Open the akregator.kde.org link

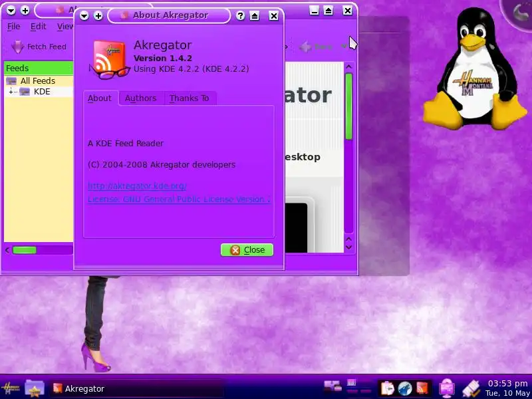tap(137, 186)
